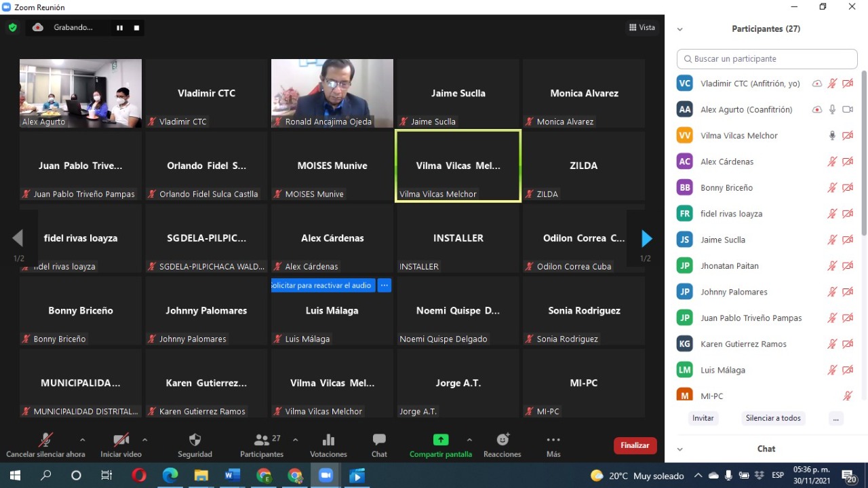Click the Invitar button
Screen dimensions: 868x488
click(703, 418)
